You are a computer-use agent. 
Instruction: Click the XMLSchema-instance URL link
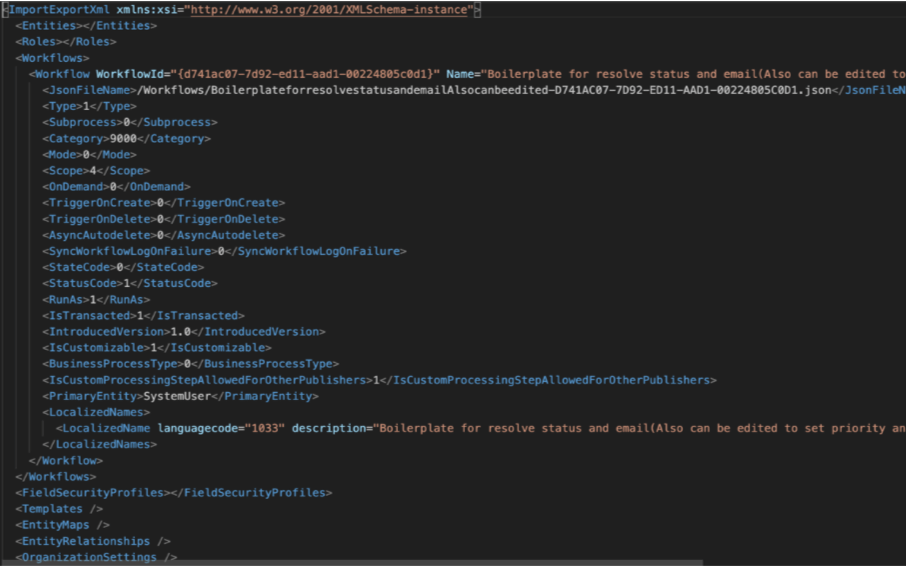pos(329,10)
